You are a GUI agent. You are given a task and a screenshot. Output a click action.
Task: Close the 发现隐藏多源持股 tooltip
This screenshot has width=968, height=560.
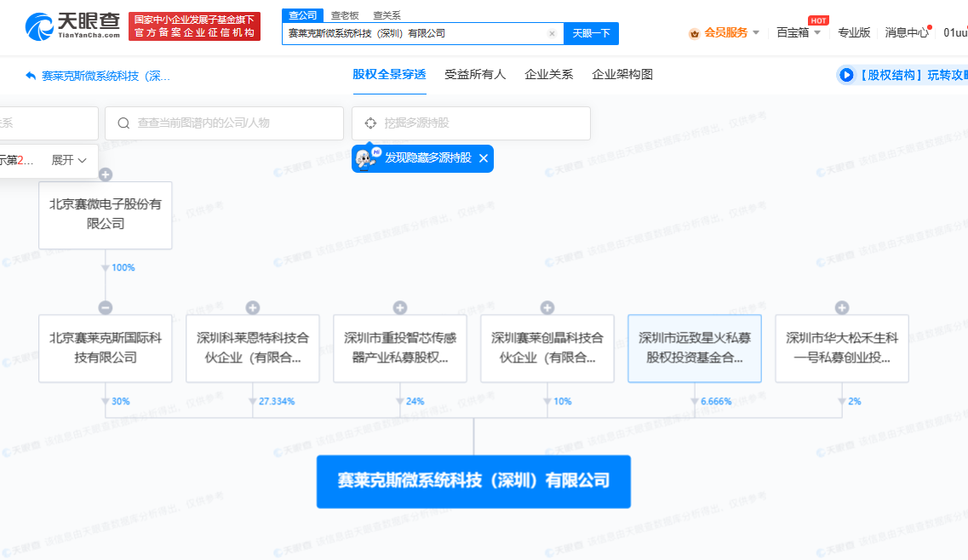(484, 158)
